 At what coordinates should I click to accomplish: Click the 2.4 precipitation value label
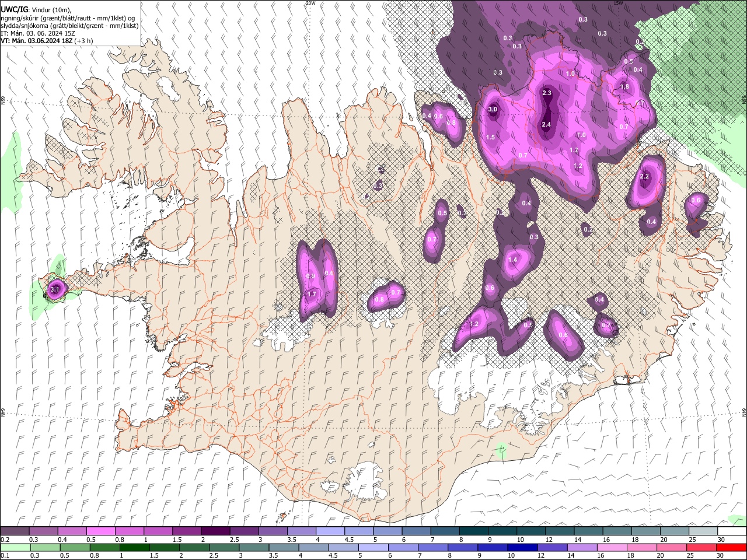point(546,125)
